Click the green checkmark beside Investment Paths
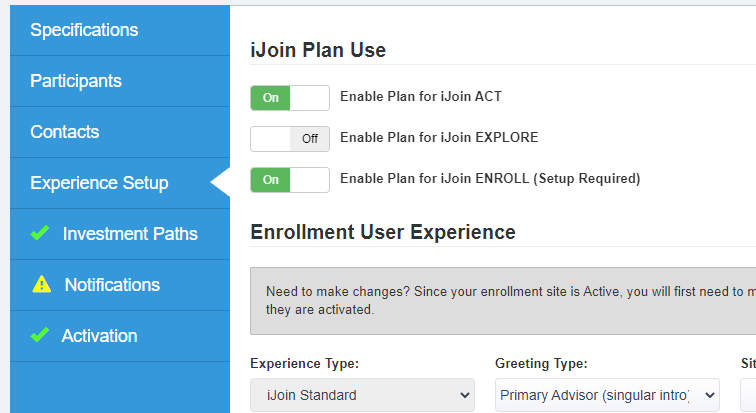Screen dimensions: 756x413 tap(40, 233)
